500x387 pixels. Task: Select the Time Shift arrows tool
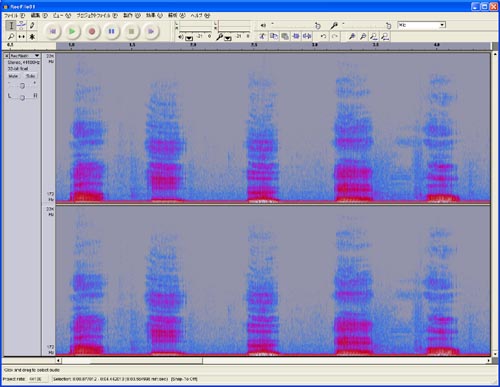click(21, 36)
